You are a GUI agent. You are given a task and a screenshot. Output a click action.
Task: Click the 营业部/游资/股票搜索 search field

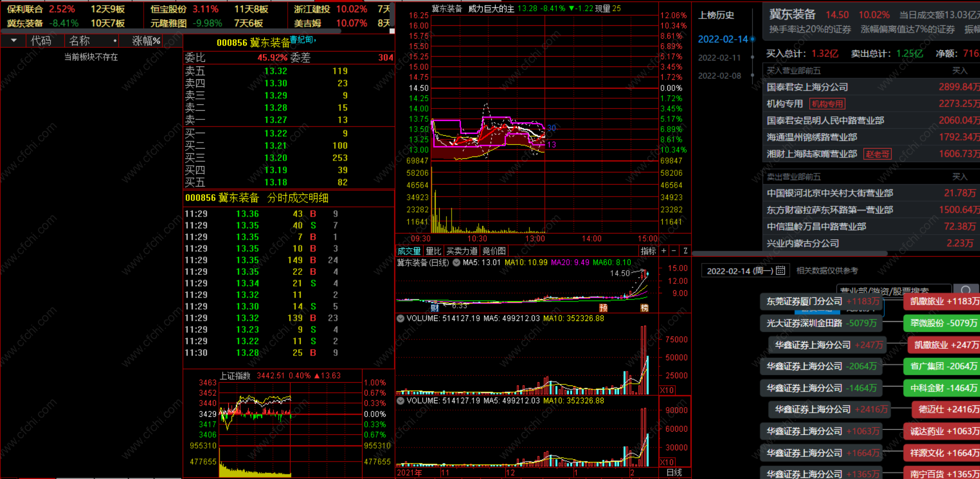[x=894, y=290]
